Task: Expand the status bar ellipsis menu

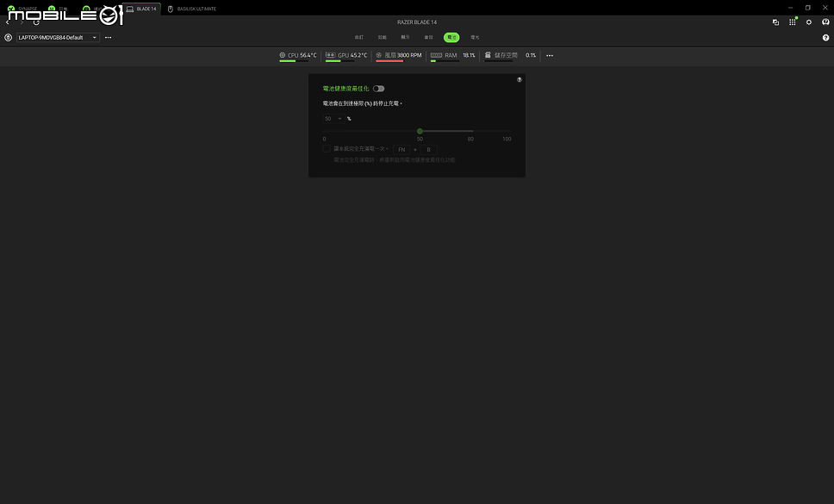Action: [x=550, y=55]
